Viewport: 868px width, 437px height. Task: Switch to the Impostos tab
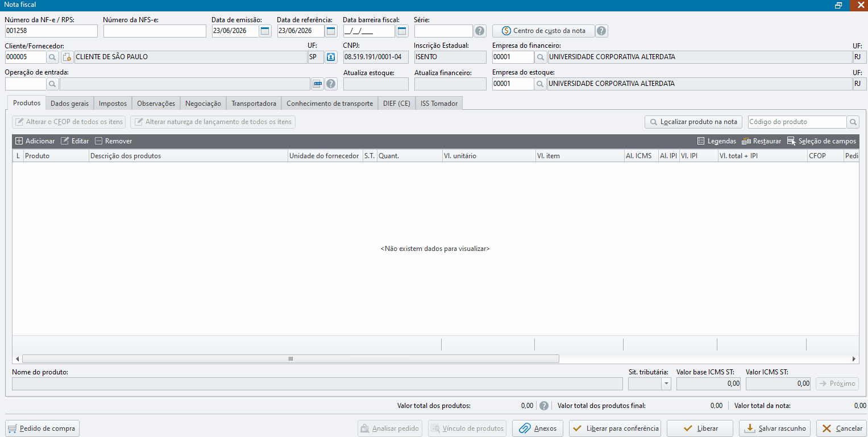(x=113, y=104)
